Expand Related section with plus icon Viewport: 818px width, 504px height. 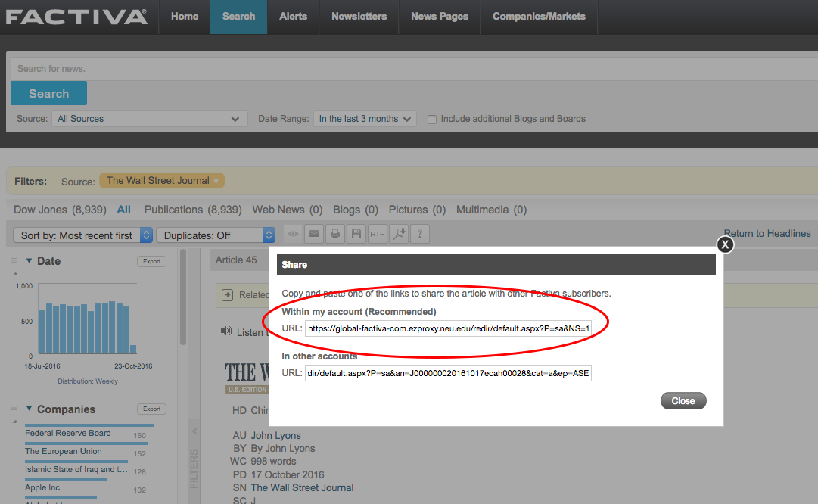point(228,295)
